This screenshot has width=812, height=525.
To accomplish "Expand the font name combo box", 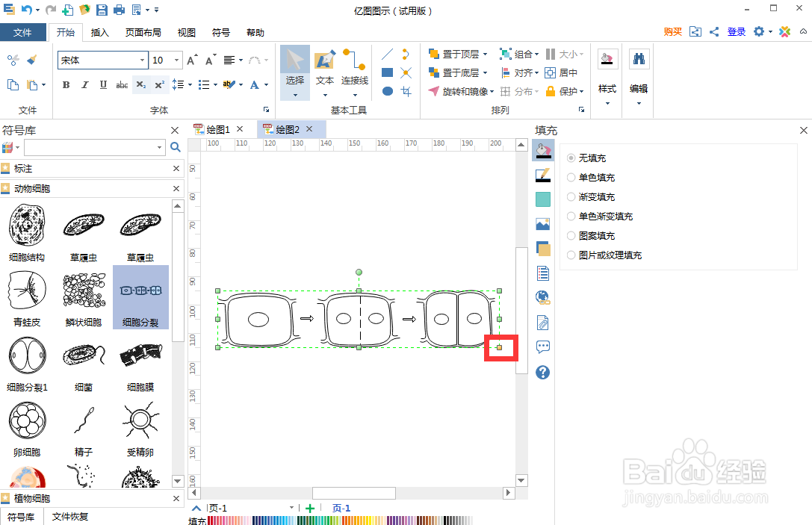I will [x=142, y=59].
